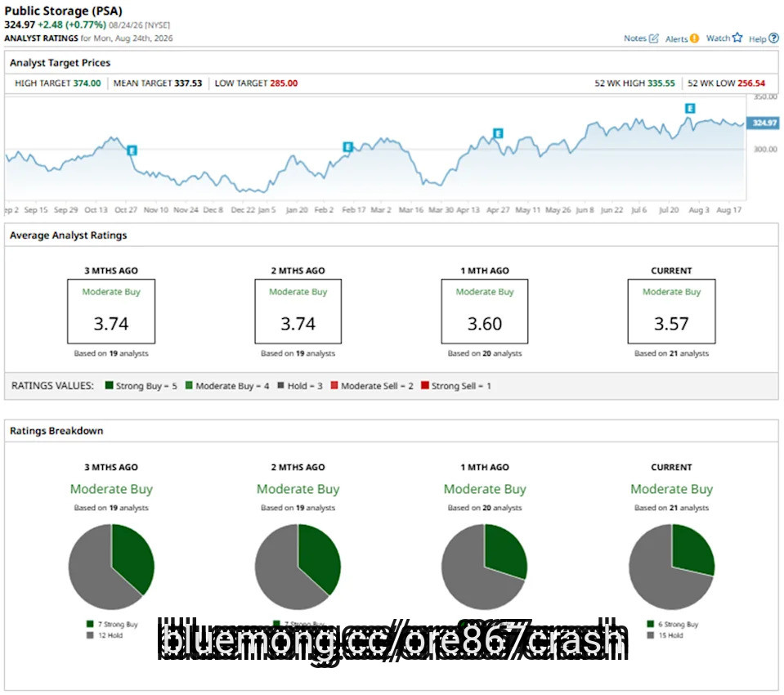Click the 1 Mth Ago pie chart
784x695 pixels.
485,567
